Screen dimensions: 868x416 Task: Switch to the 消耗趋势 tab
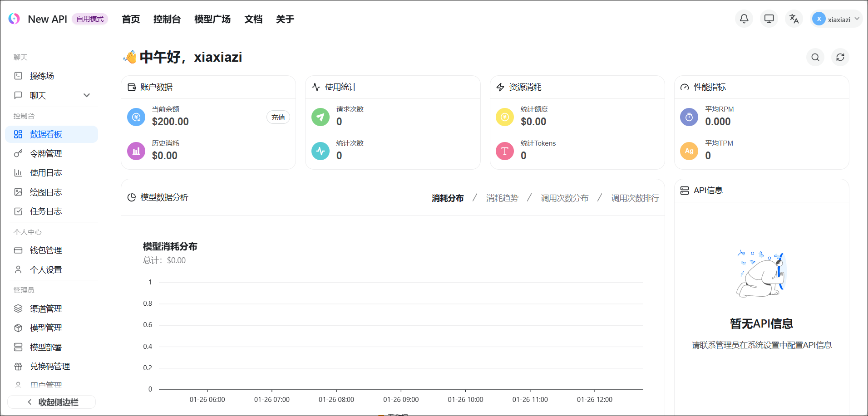(502, 198)
